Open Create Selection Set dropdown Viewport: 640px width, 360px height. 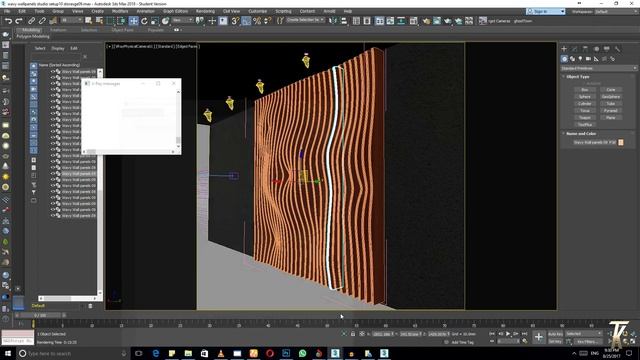click(305, 20)
